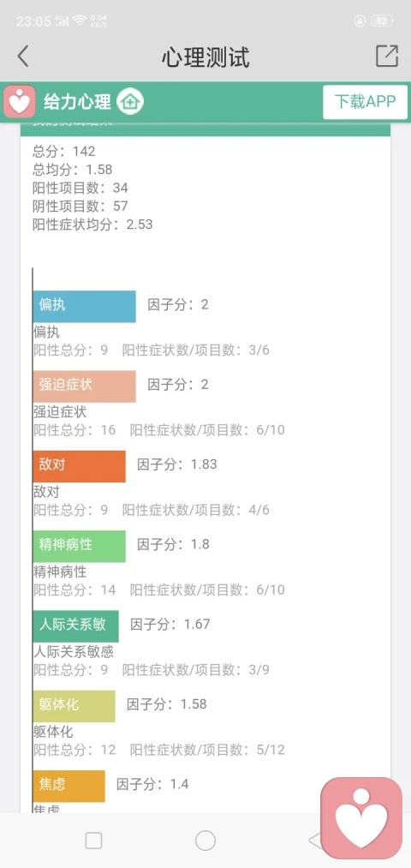The height and width of the screenshot is (868, 411).
Task: Select the light green 精神病性 bar
Action: coord(79,547)
